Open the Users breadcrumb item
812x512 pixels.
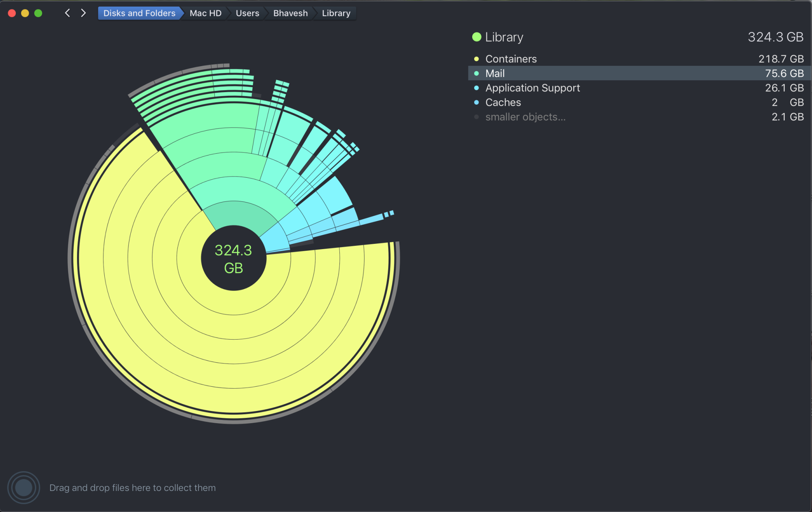247,13
